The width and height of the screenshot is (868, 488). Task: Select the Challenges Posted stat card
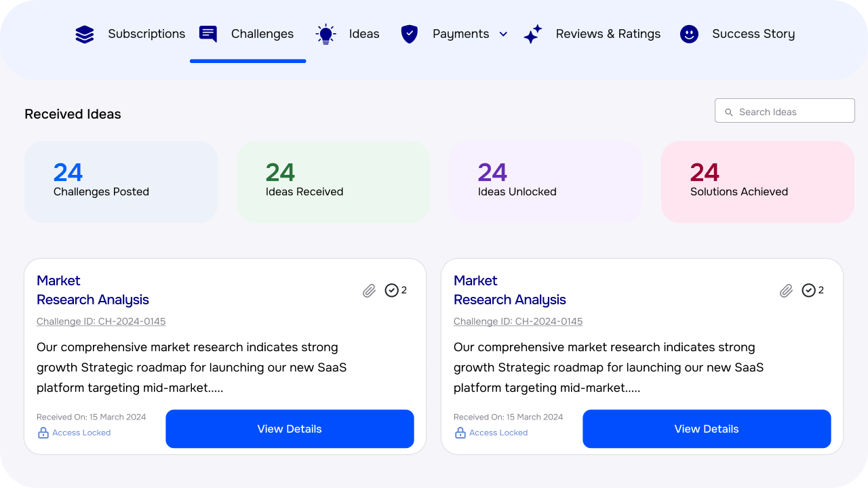[x=121, y=182]
